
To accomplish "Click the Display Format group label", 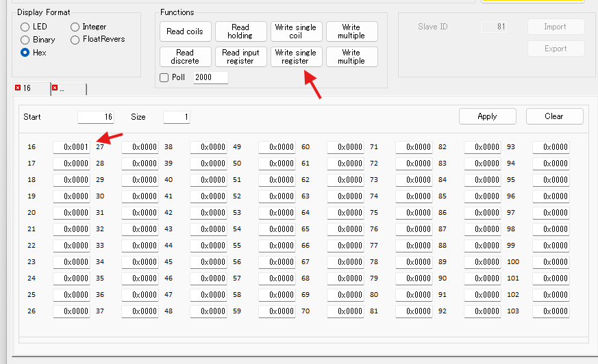I will (43, 12).
